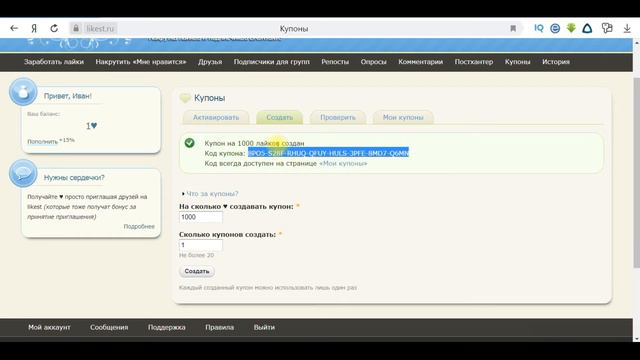Open Yandex home via the Я icon
This screenshot has height=360, width=640.
(x=34, y=28)
